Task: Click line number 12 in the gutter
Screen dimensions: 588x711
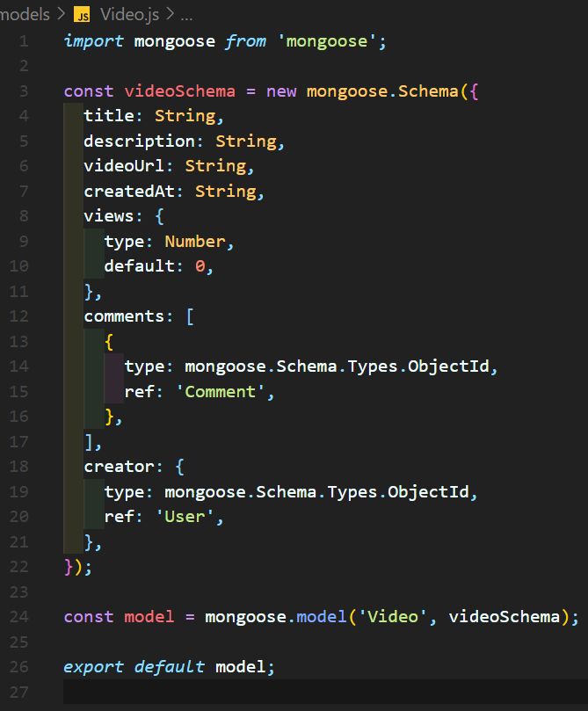Action: [x=19, y=316]
